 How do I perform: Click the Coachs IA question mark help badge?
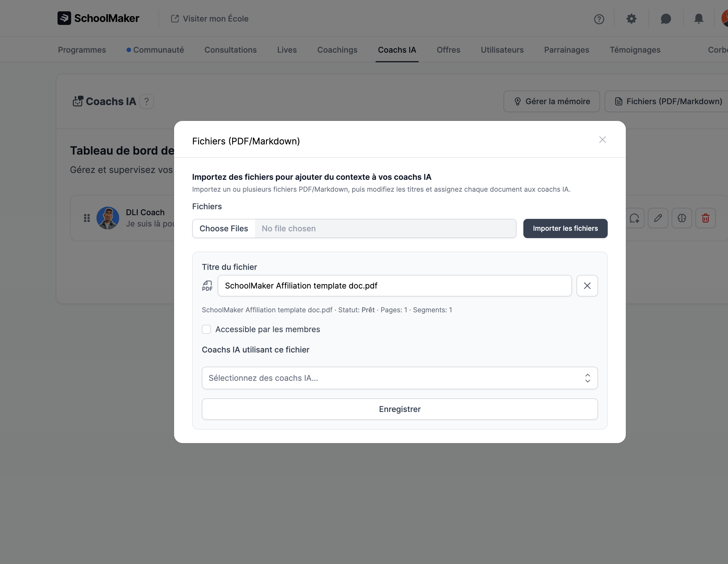pos(146,101)
